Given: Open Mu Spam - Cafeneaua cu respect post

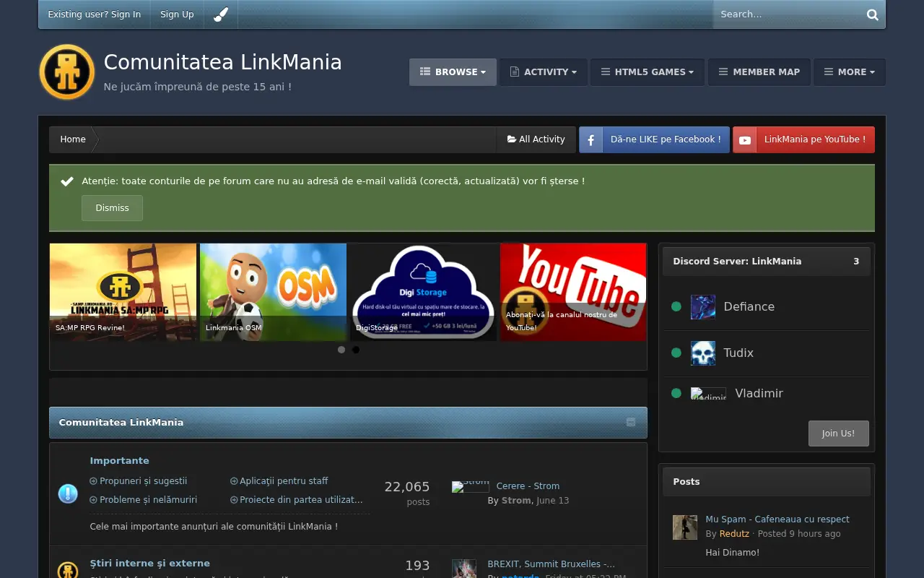Looking at the screenshot, I should click(777, 519).
